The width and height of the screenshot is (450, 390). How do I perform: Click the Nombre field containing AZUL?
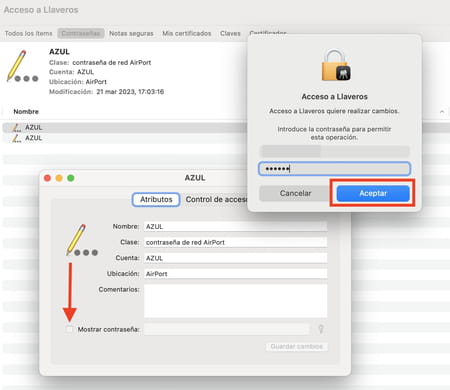[235, 226]
